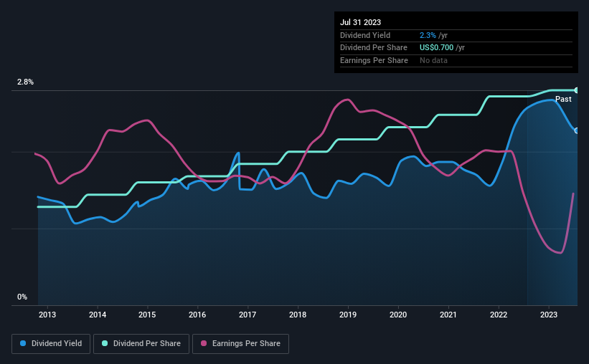Click the tooltip Dividend Yield row label
The width and height of the screenshot is (589, 364).
(365, 35)
